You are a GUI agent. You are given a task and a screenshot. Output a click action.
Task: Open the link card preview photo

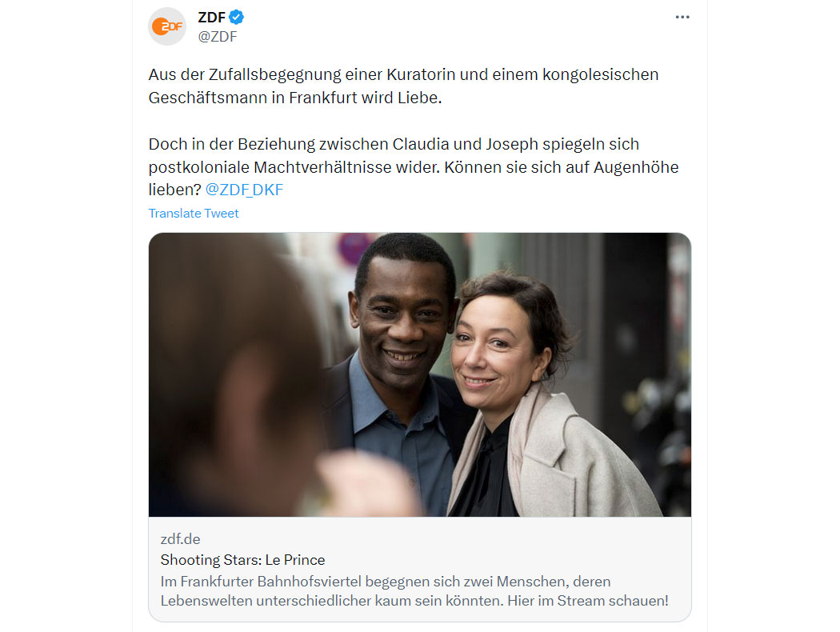point(420,374)
